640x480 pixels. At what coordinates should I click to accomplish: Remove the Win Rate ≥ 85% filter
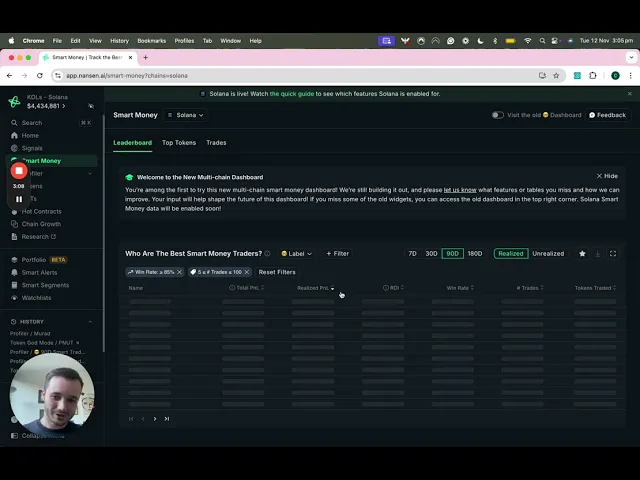[x=180, y=272]
